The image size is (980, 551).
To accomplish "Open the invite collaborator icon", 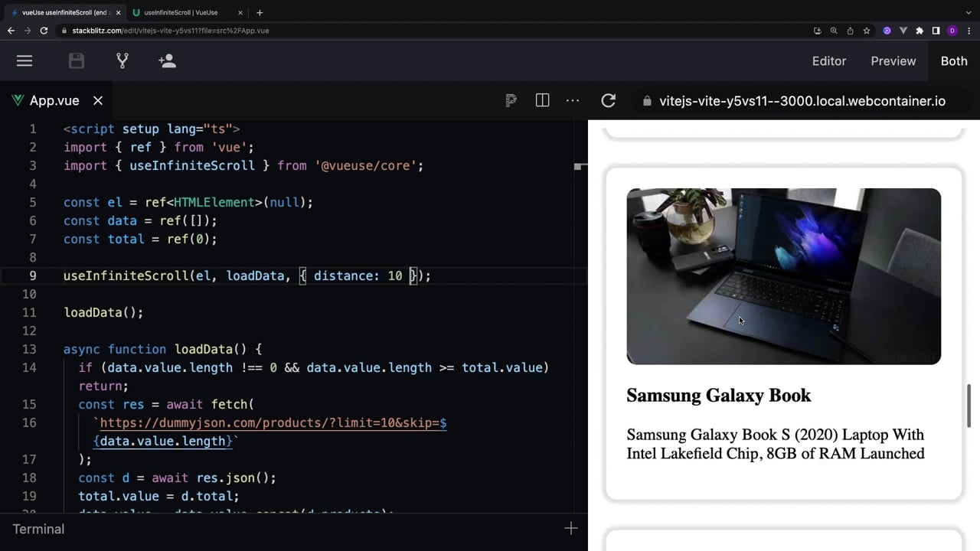I will click(167, 60).
